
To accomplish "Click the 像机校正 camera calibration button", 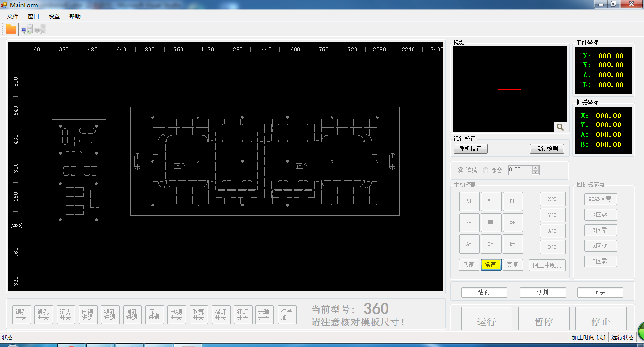I will coord(471,149).
